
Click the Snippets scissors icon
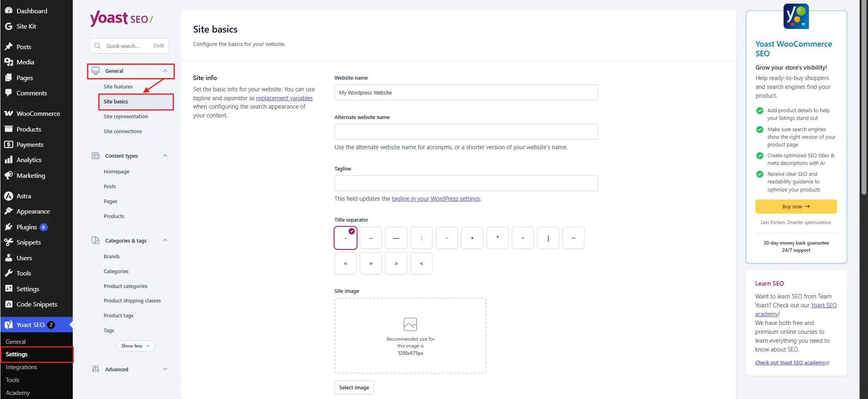(x=8, y=242)
